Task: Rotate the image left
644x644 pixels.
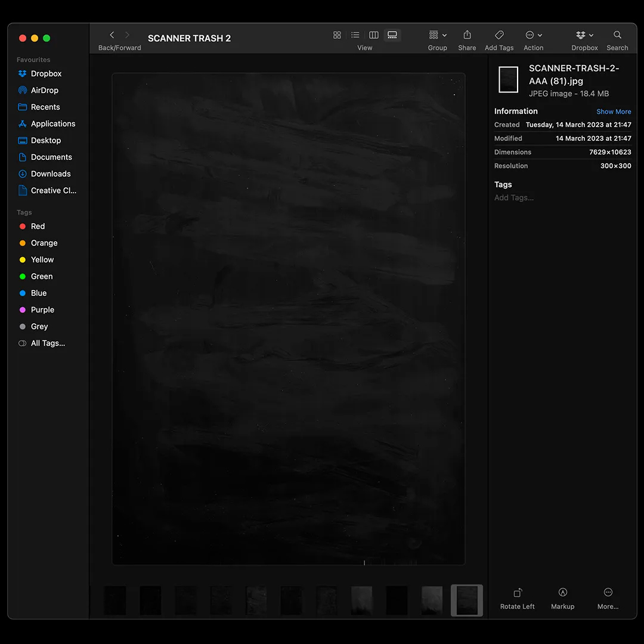Action: [518, 597]
